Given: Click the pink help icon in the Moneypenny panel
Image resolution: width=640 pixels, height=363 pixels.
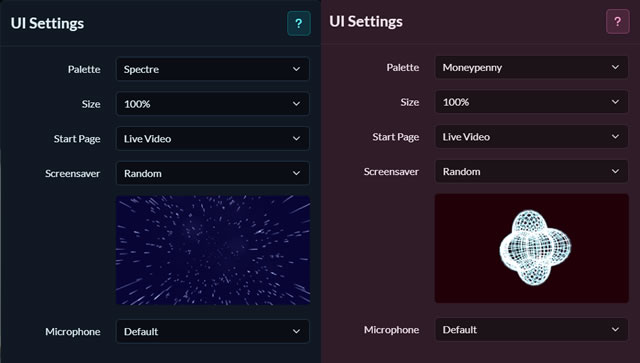Looking at the screenshot, I should (618, 22).
